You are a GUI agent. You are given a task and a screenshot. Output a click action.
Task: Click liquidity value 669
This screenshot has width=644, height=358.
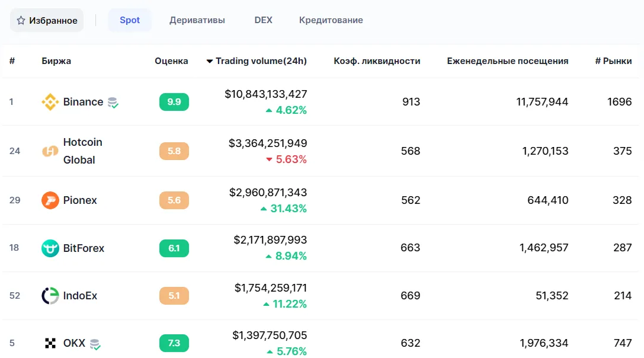point(411,296)
